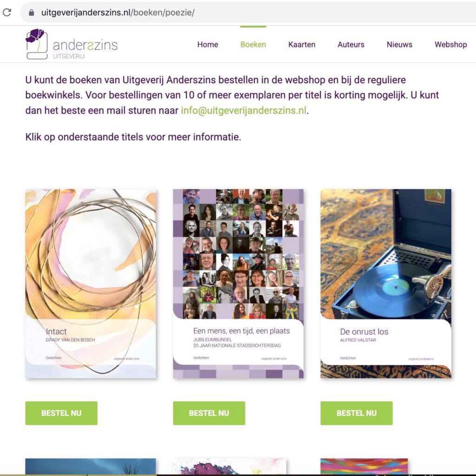Open the partially visible blue sky book cover
Screen dimensions: 476x476
tap(91, 467)
